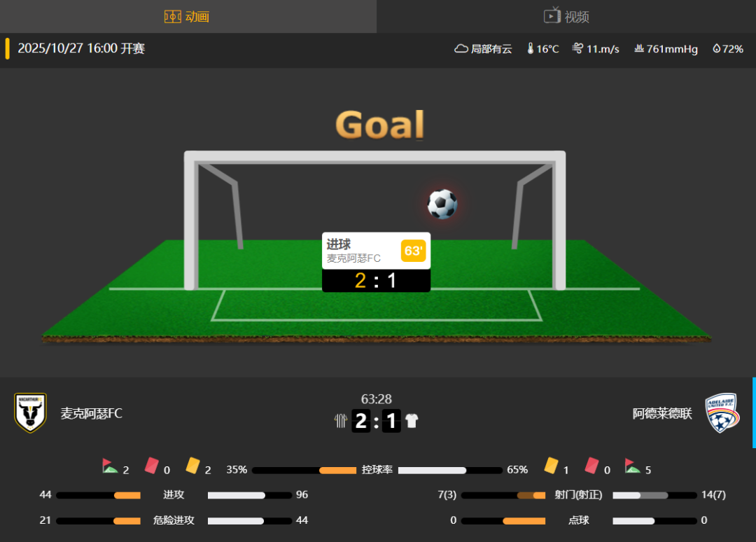Click the air pressure icon

point(639,48)
